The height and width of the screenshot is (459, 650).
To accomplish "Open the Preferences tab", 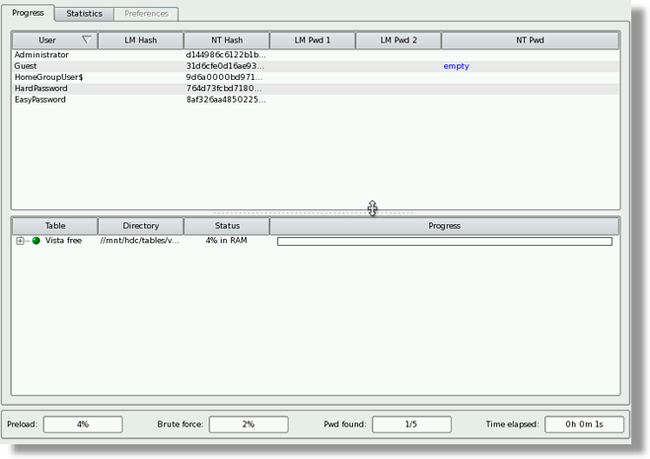I will click(146, 14).
